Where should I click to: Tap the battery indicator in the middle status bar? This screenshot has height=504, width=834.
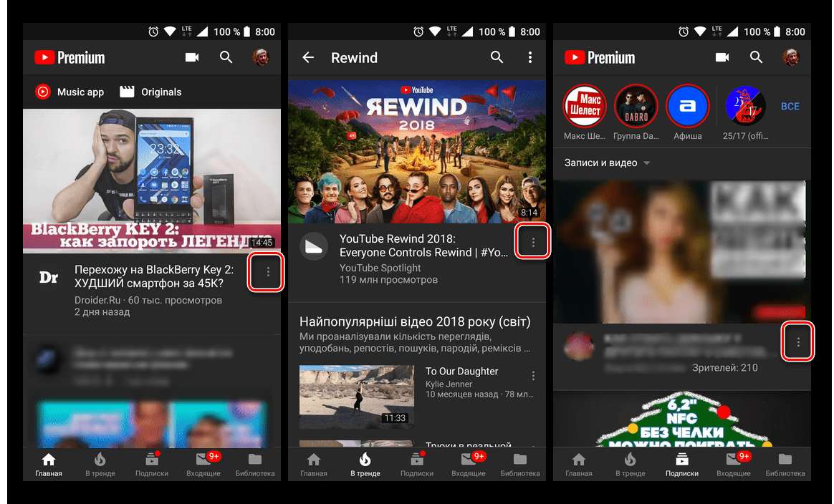click(512, 31)
